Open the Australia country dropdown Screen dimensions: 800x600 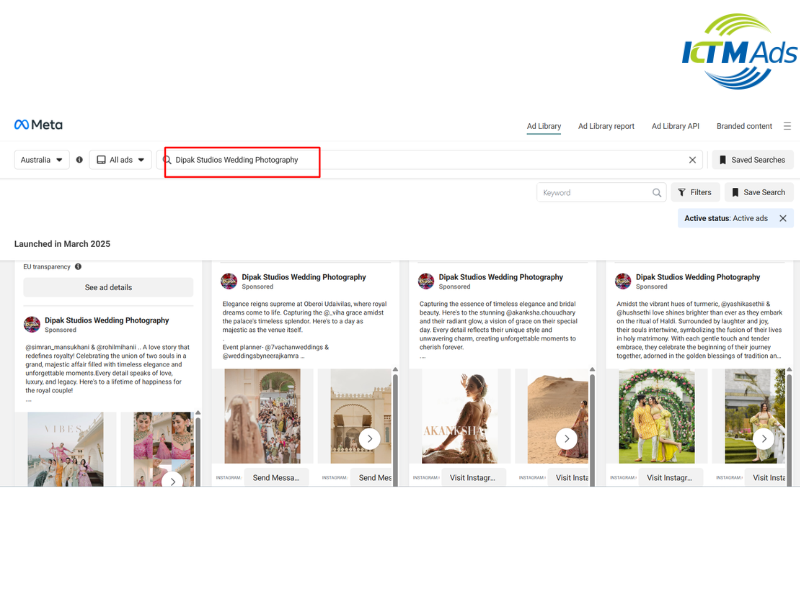click(41, 160)
